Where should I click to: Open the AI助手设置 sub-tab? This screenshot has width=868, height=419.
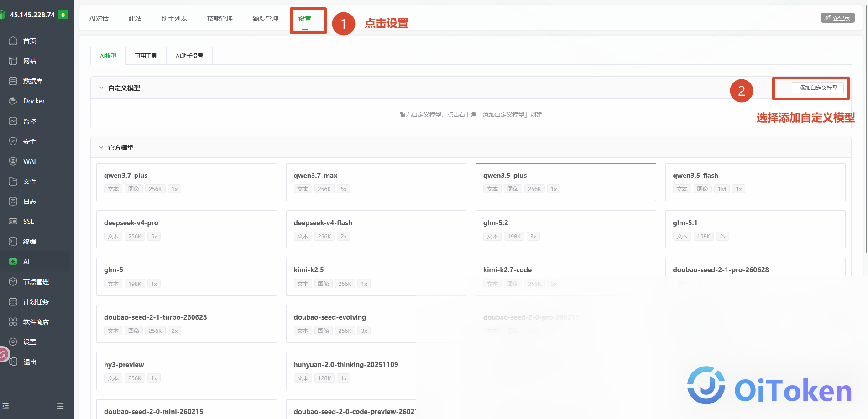tap(189, 56)
